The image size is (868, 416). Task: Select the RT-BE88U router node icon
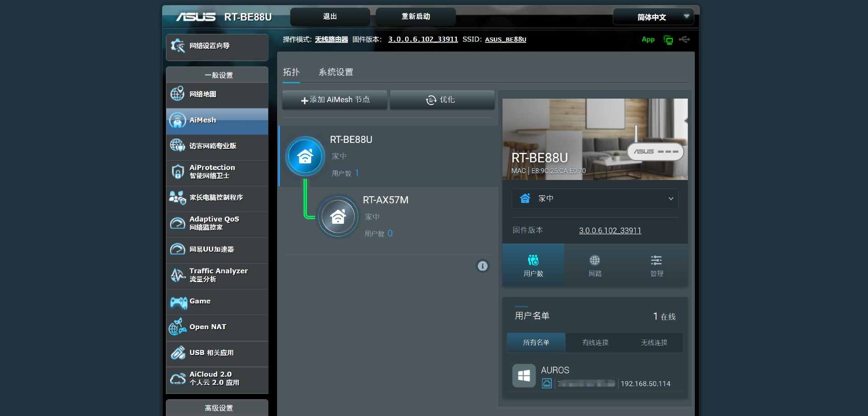305,156
